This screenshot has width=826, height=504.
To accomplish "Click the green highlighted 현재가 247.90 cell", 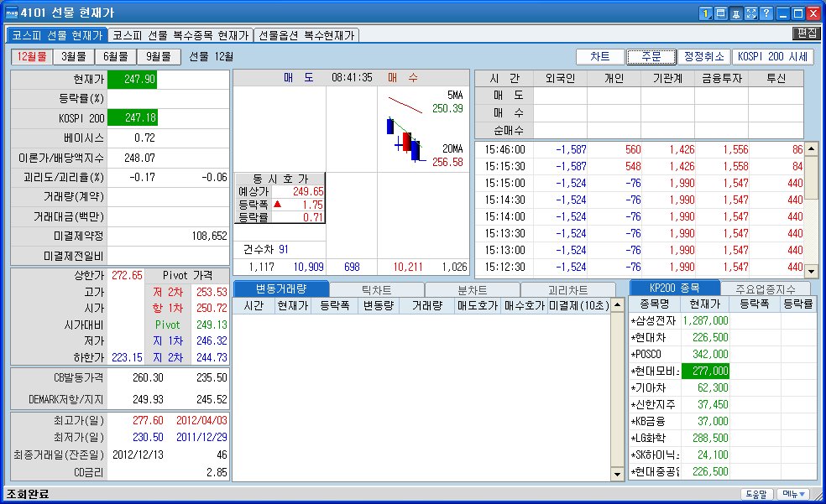I will pos(132,80).
